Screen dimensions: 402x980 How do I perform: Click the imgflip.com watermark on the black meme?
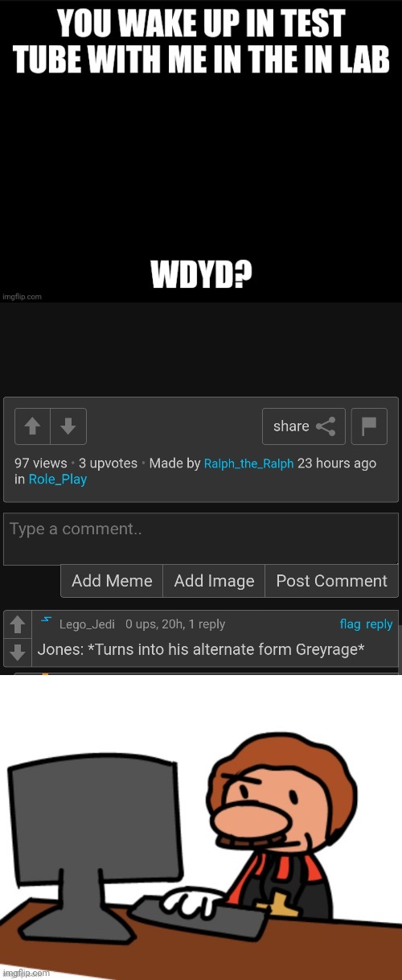[22, 296]
